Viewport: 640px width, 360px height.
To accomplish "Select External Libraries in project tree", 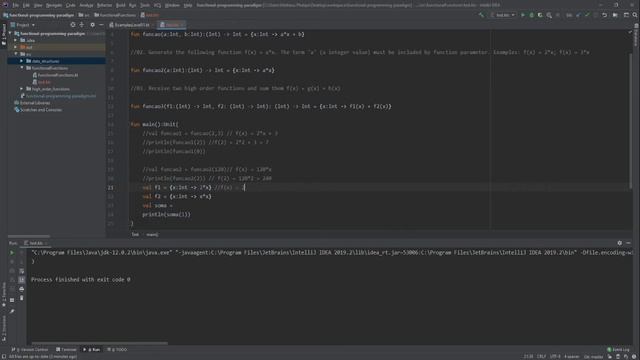I will pos(35,103).
